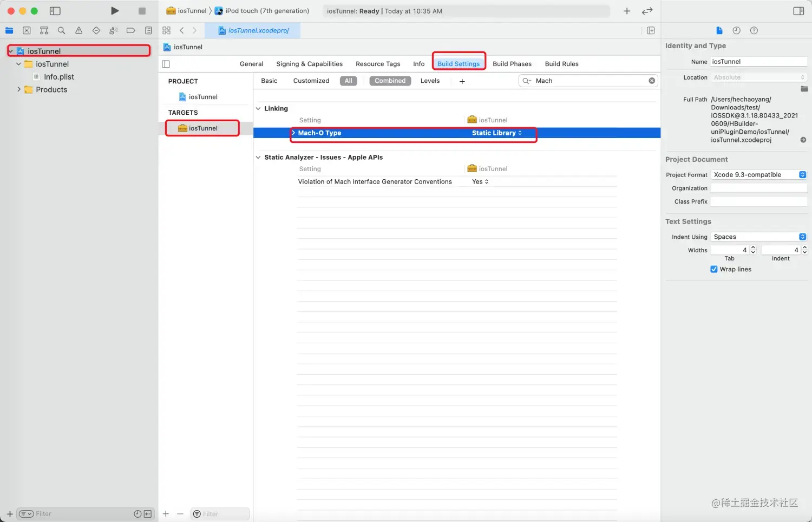Show only source-controlled files filter
812x522 pixels.
pyautogui.click(x=147, y=514)
